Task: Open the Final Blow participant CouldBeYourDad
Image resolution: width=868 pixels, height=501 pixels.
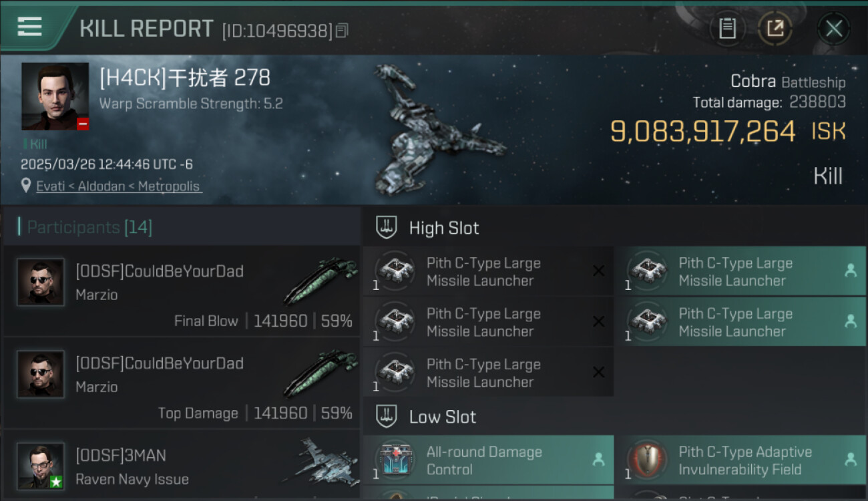Action: pyautogui.click(x=182, y=291)
